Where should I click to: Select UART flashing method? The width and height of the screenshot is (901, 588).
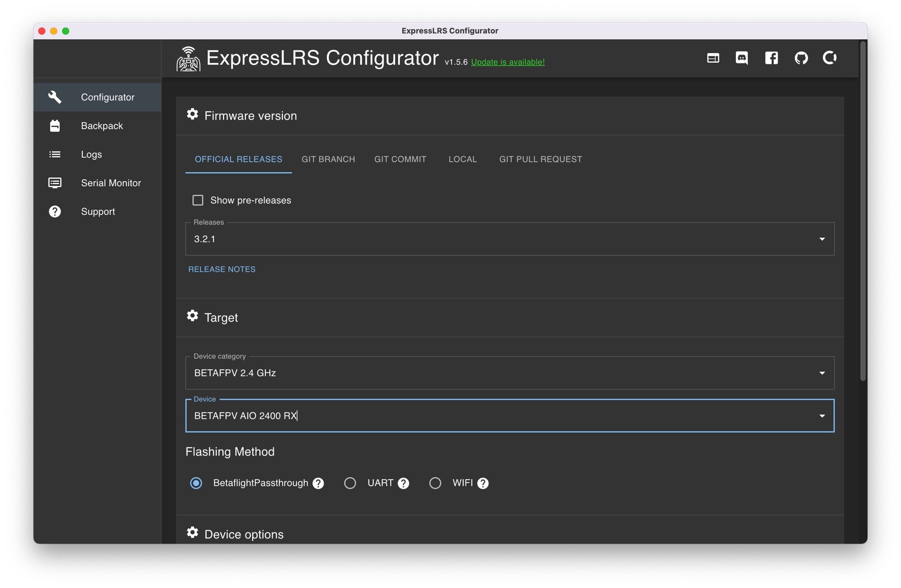[x=350, y=483]
